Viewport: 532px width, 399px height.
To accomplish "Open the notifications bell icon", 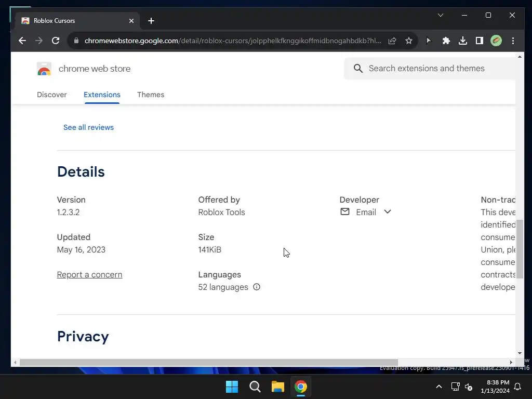I will pyautogui.click(x=518, y=387).
